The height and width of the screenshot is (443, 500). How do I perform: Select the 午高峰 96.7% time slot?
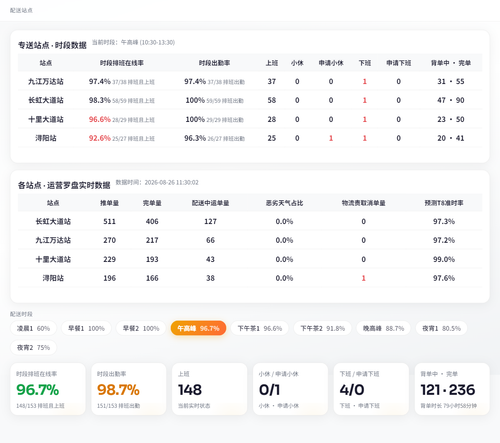(198, 328)
